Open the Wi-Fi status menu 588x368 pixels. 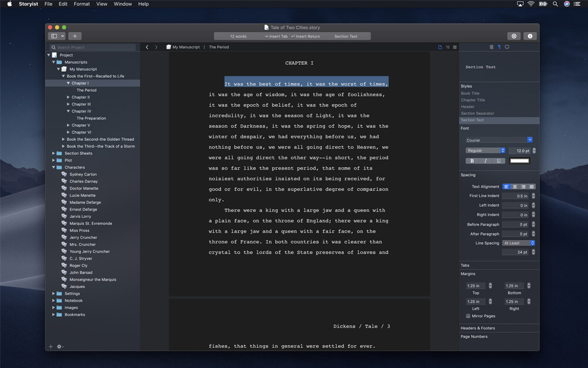point(530,4)
